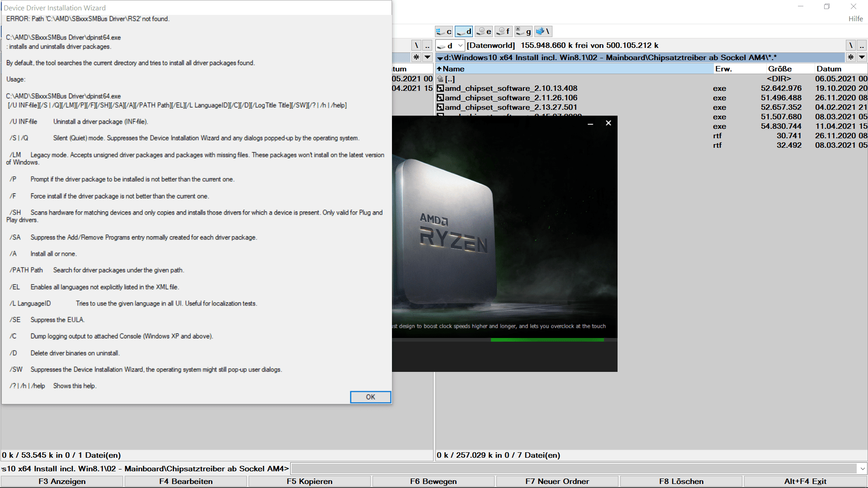Image resolution: width=868 pixels, height=488 pixels.
Task: Click icon of amd_chipset_software_2.13.27.501
Action: [x=440, y=107]
